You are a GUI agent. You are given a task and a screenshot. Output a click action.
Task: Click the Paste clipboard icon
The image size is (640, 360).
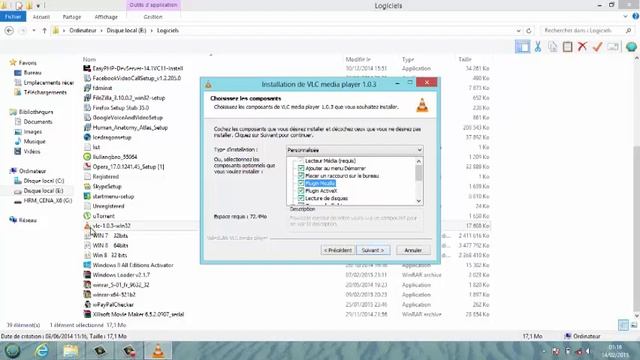click(x=567, y=47)
